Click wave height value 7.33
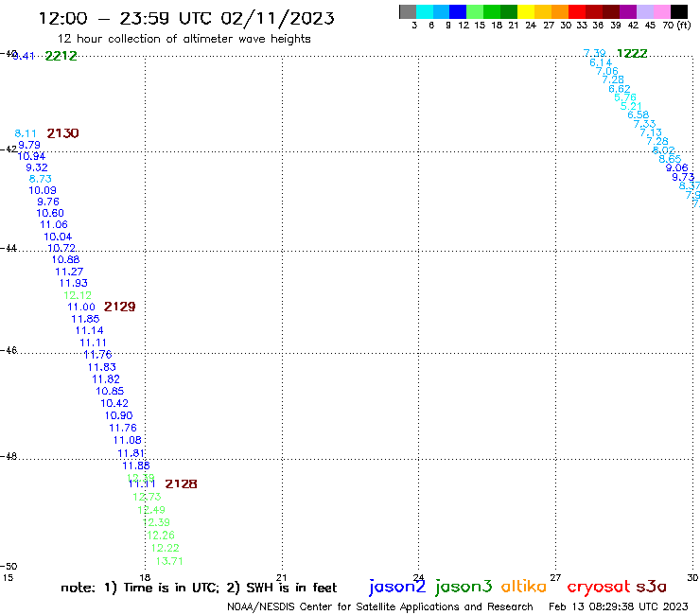700x615 pixels. click(x=644, y=124)
